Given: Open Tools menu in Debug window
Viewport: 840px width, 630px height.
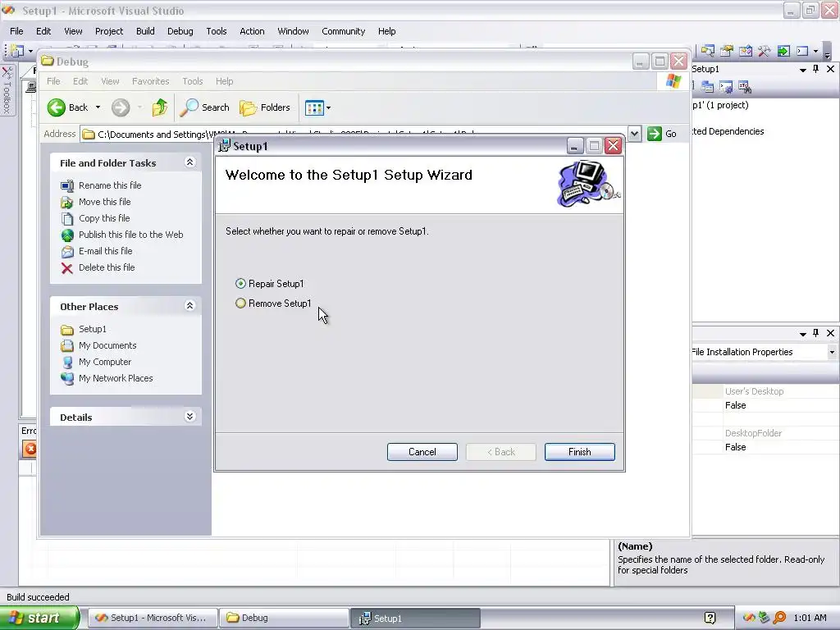Looking at the screenshot, I should (192, 81).
